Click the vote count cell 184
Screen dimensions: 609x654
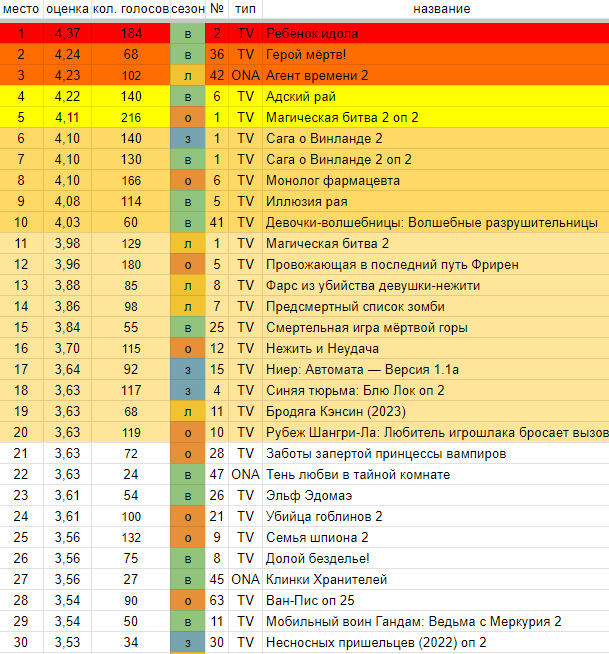(x=131, y=33)
